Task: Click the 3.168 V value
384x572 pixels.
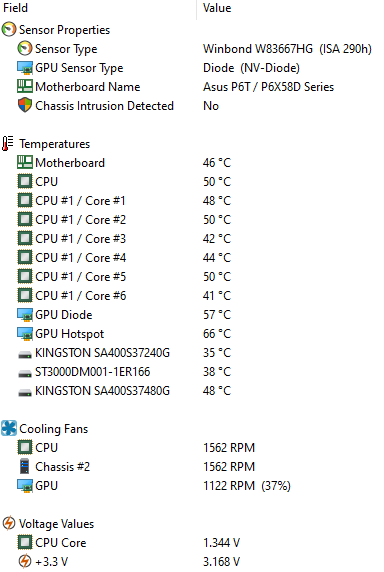Action: tap(221, 561)
